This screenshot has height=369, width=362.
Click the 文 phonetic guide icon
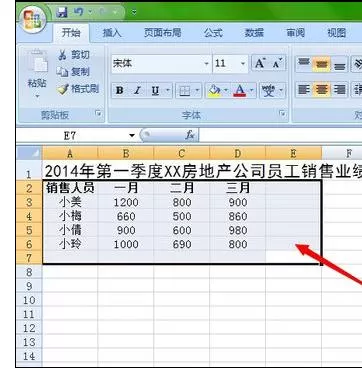click(x=269, y=90)
